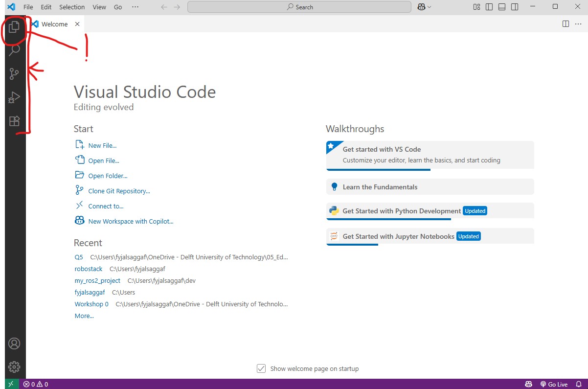This screenshot has height=389, width=588.
Task: Open the Accounts menu icon
Action: tap(14, 343)
